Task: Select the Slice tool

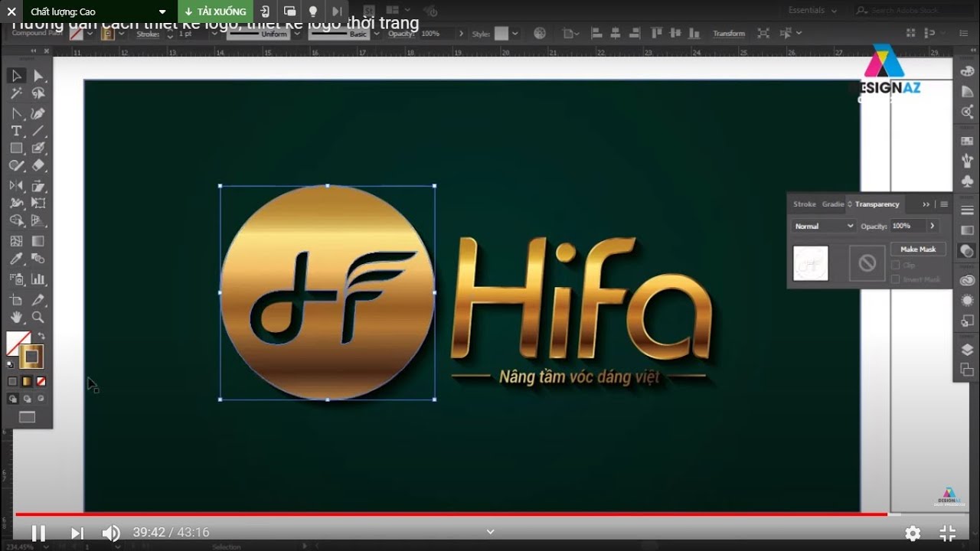Action: 38,300
